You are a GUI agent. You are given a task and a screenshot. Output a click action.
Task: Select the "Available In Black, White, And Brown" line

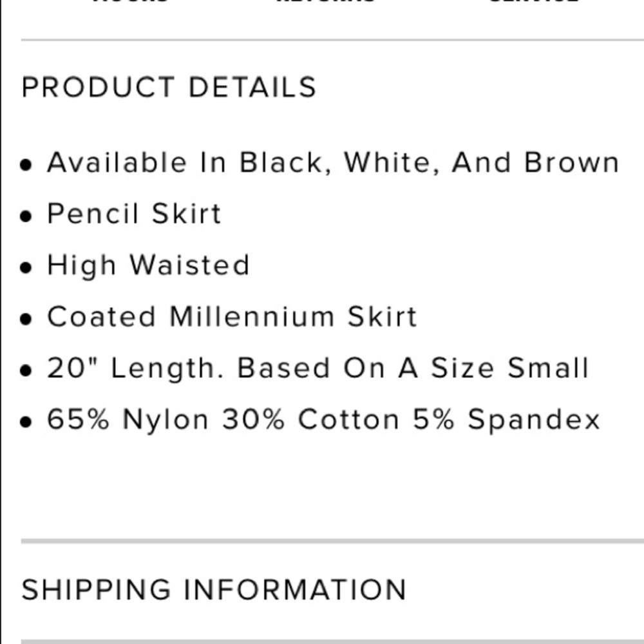tap(333, 163)
